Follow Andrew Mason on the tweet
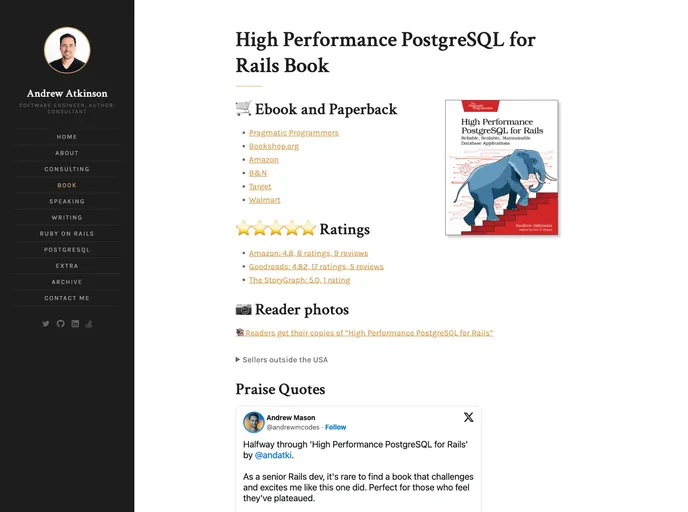The image size is (688, 512). coord(335,427)
